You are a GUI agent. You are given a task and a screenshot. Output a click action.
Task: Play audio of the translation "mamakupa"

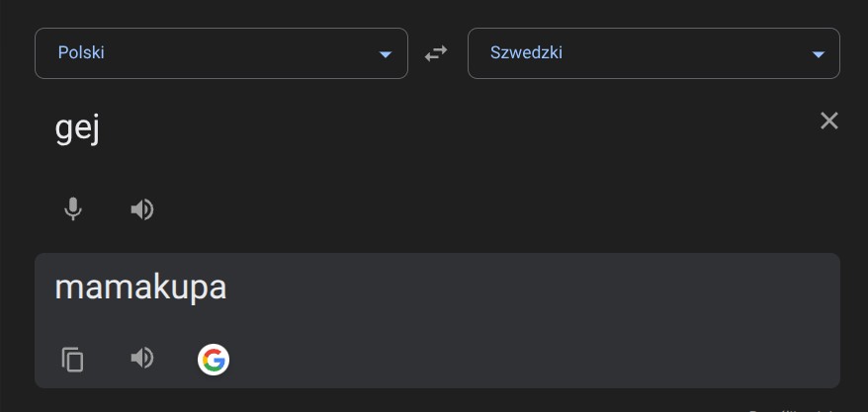pyautogui.click(x=142, y=358)
